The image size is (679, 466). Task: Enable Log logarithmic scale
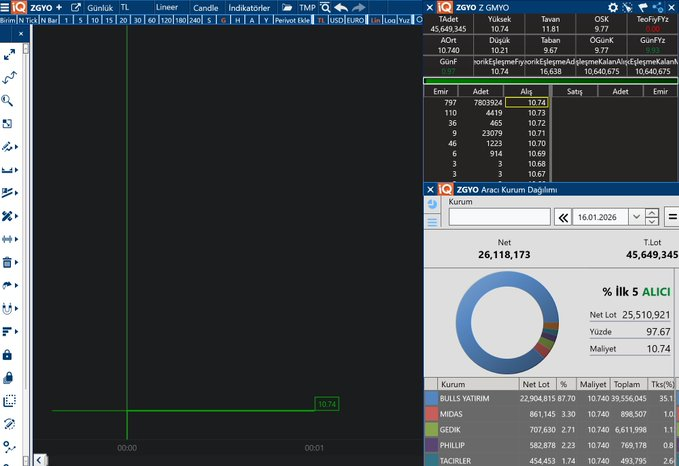(x=390, y=20)
